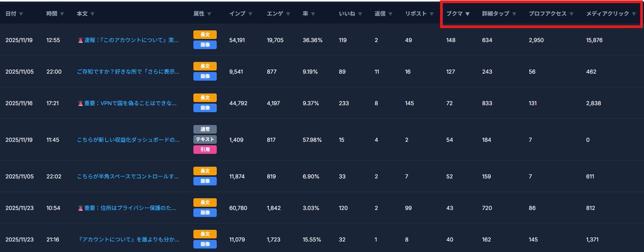Select the engagement value 1,842

274,208
